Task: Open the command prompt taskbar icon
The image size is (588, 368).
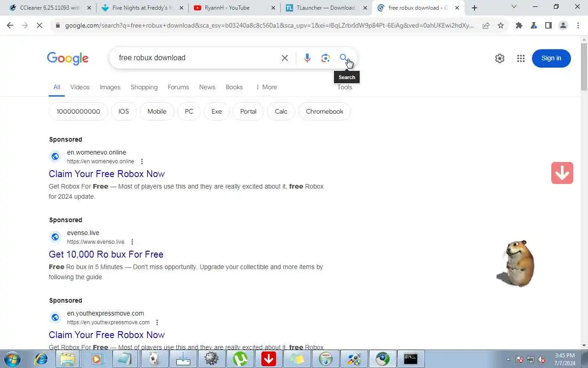Action: 411,359
